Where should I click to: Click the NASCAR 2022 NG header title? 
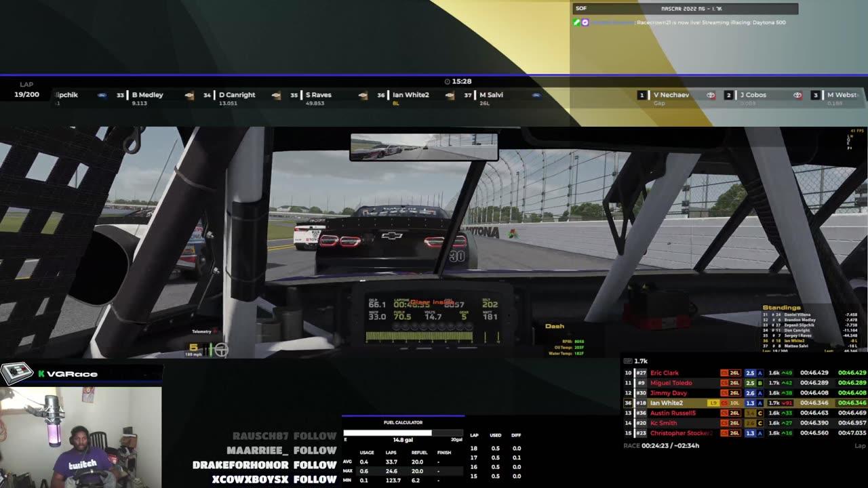[691, 8]
